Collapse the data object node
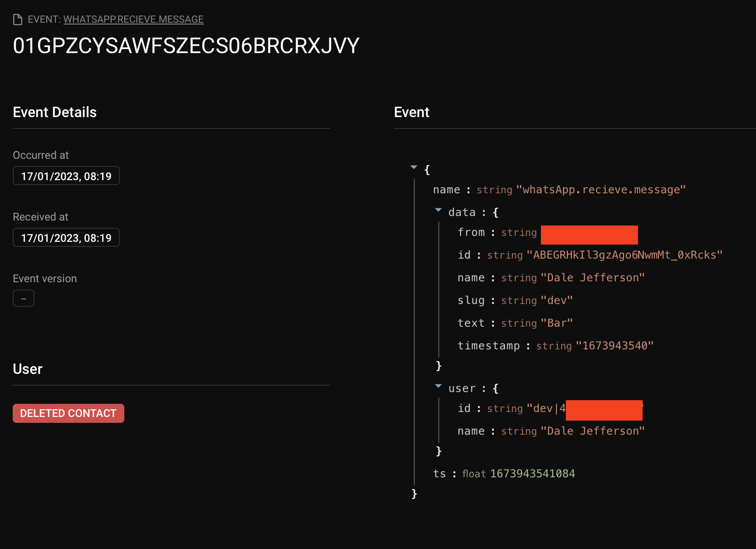This screenshot has height=549, width=756. [x=438, y=210]
